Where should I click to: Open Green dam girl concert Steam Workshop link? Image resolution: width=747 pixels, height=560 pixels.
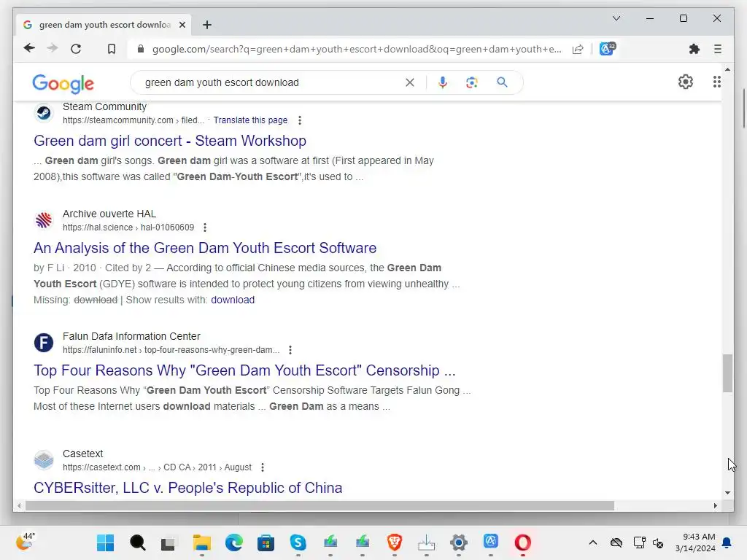(170, 141)
